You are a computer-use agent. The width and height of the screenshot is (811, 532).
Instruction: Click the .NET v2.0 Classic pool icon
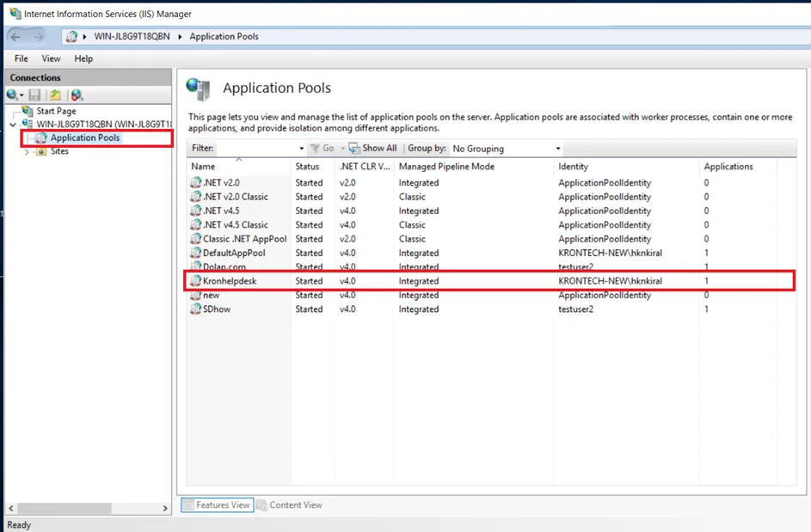195,197
